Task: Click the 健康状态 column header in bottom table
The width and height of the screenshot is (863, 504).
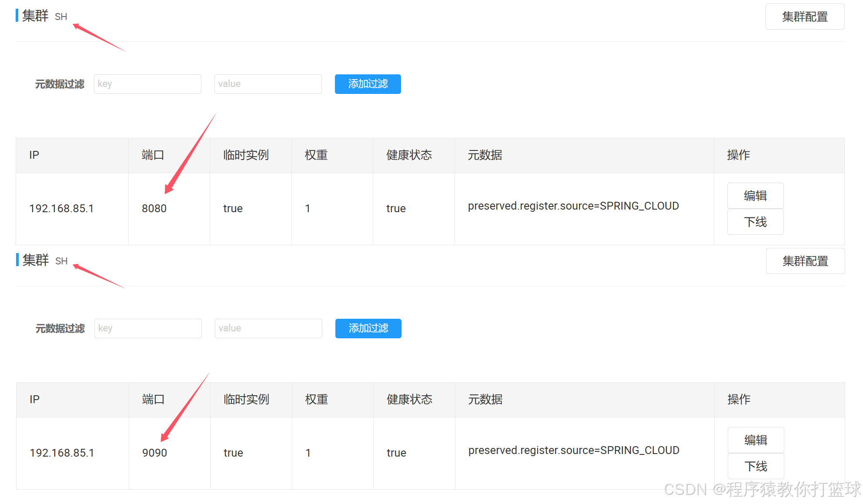Action: point(409,400)
